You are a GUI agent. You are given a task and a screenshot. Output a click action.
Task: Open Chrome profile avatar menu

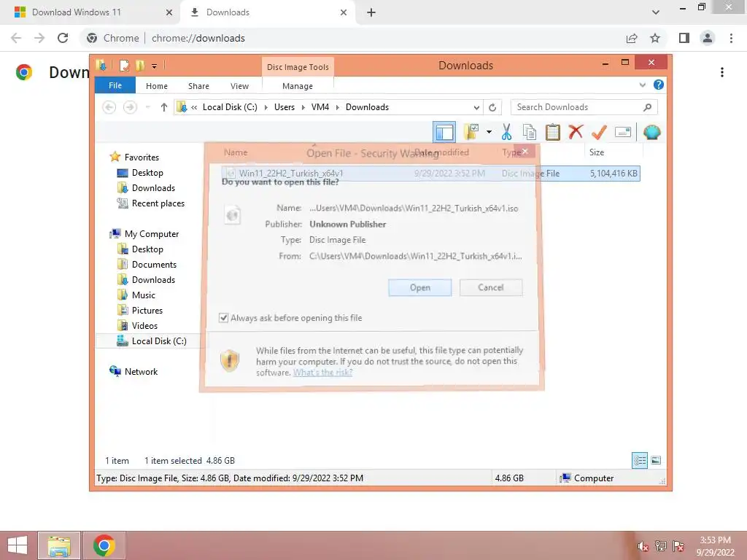(708, 38)
